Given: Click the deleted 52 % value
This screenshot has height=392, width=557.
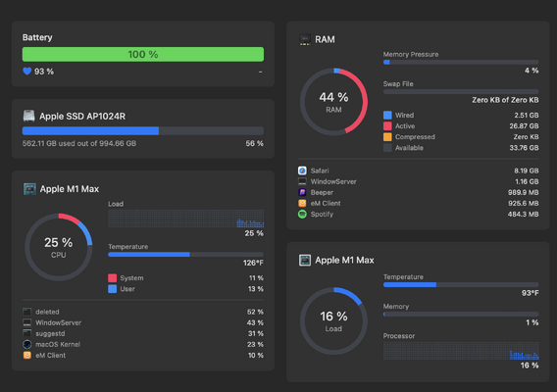Looking at the screenshot, I should pos(255,312).
